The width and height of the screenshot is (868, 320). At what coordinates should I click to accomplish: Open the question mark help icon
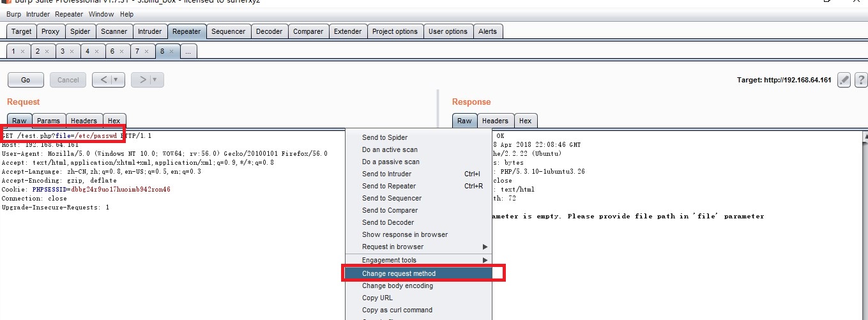click(x=860, y=80)
